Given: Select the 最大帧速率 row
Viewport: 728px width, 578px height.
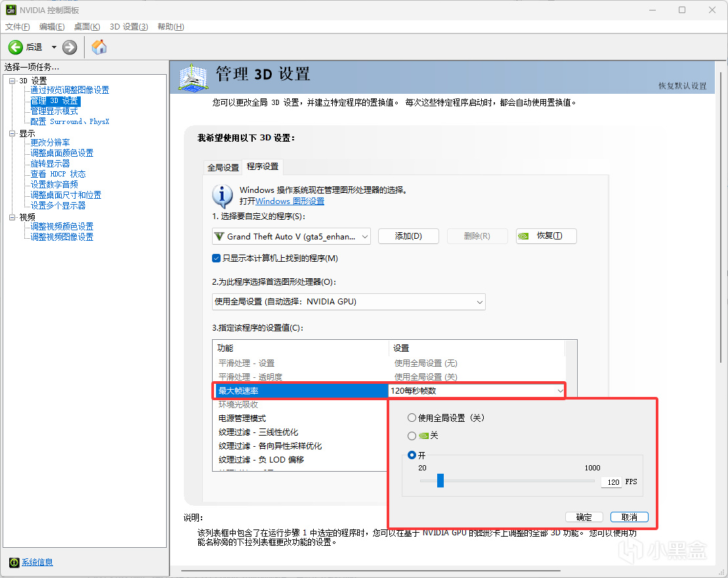Looking at the screenshot, I should tap(301, 391).
